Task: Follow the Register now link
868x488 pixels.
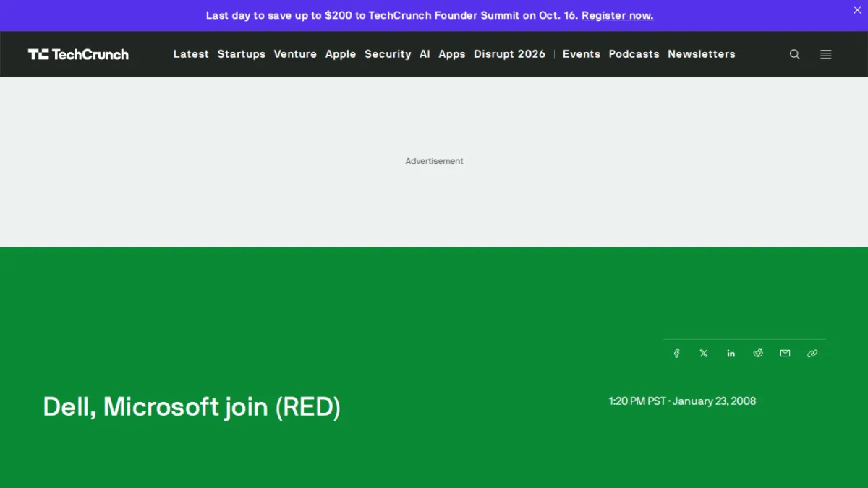Action: pos(618,15)
